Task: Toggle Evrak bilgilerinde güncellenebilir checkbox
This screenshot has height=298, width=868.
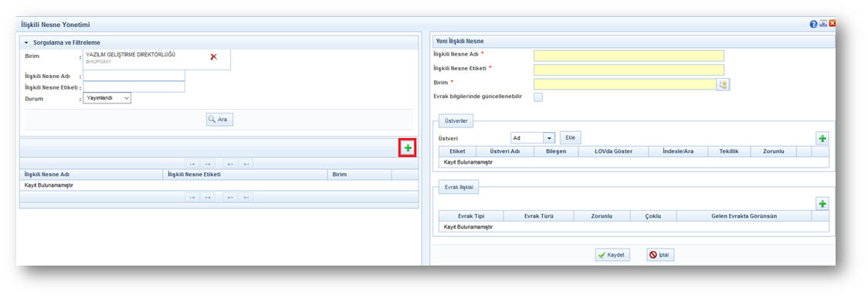Action: pyautogui.click(x=538, y=97)
